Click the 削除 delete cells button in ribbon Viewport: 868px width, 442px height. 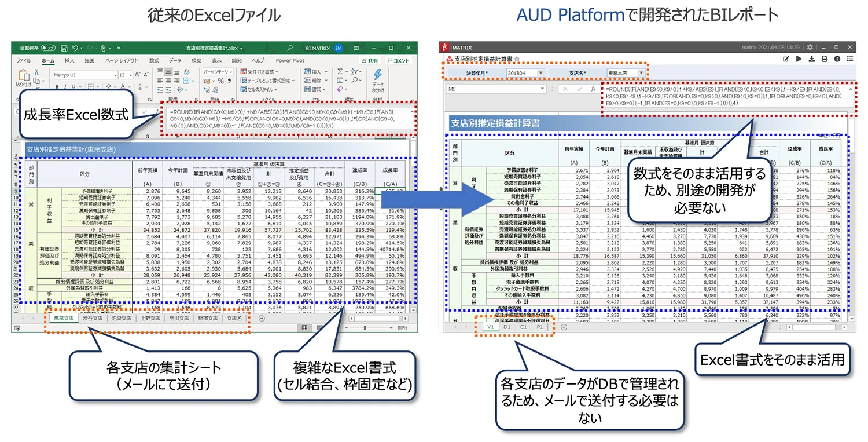(x=317, y=81)
